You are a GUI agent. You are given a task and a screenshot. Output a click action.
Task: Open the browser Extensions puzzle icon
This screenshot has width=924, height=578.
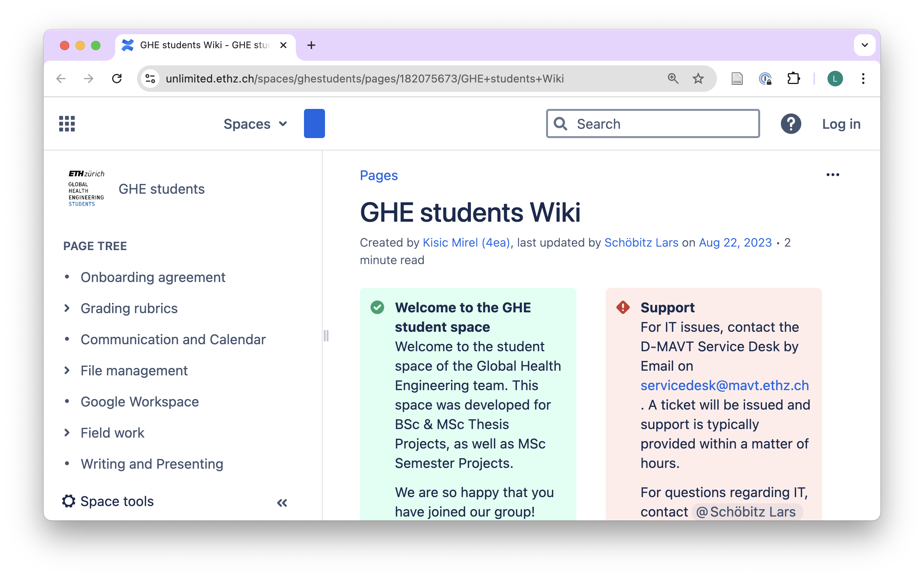[793, 79]
